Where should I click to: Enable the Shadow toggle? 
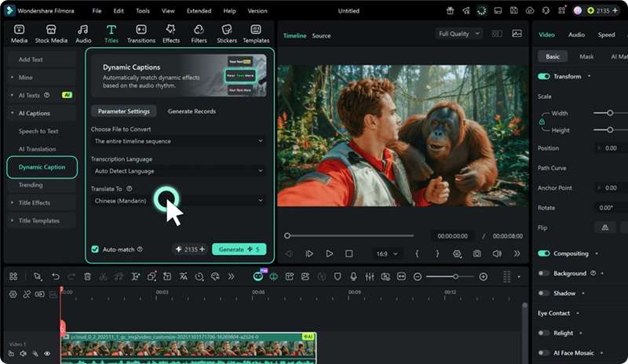coord(543,293)
